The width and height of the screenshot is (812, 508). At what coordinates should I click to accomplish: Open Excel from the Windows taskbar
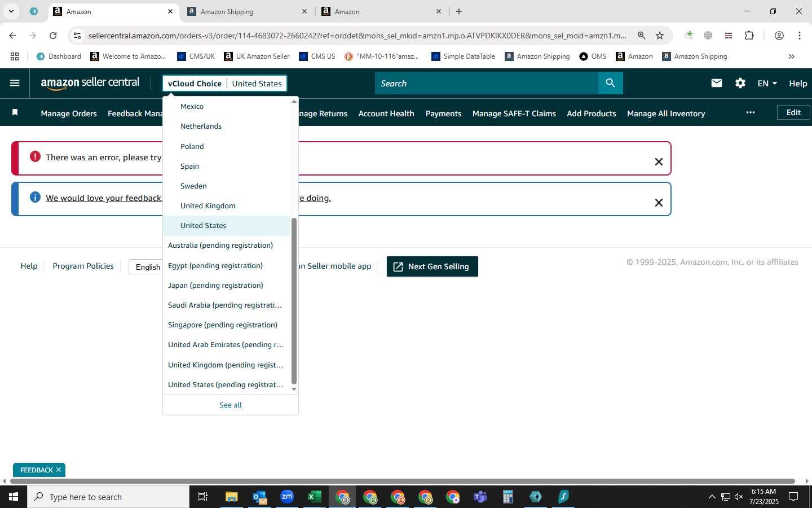314,497
